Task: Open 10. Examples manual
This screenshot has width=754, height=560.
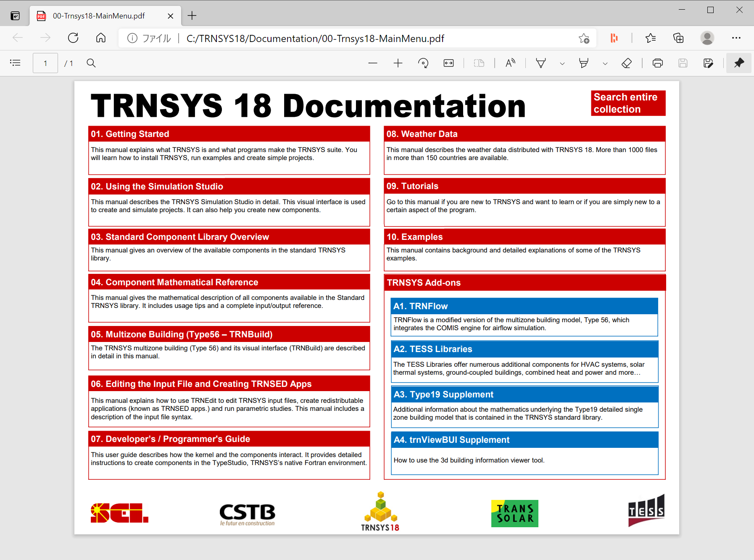Action: click(525, 237)
